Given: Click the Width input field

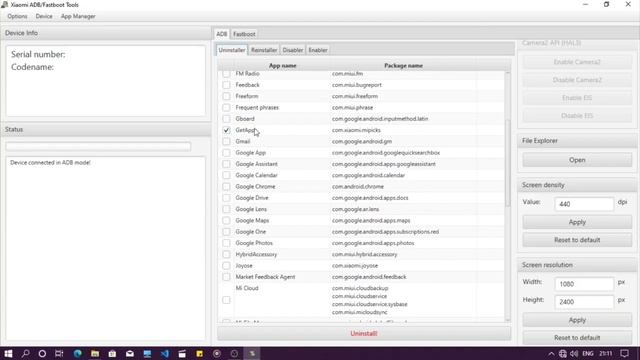Looking at the screenshot, I should pos(584,284).
